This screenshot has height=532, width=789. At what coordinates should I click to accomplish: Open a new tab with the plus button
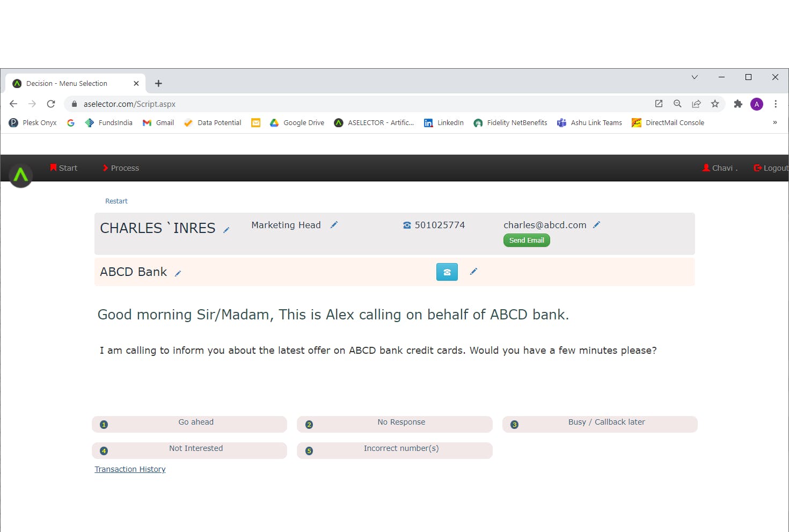point(158,83)
